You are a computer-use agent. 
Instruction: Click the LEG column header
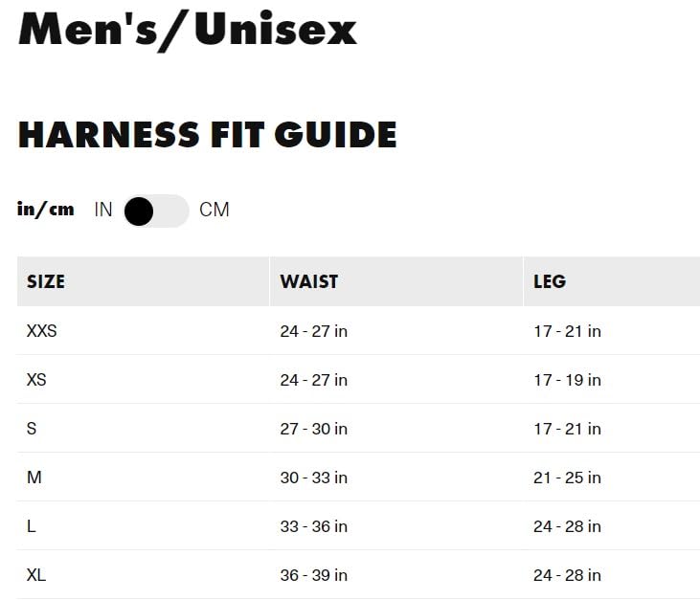point(550,281)
